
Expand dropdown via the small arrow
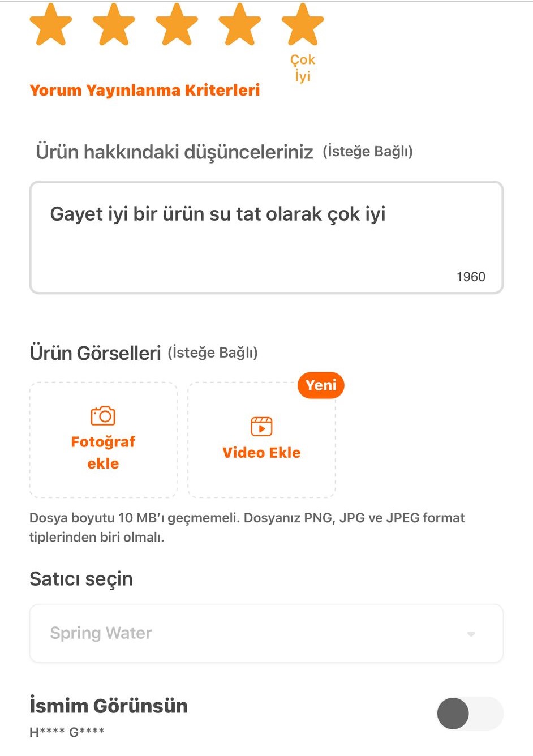[x=471, y=634]
